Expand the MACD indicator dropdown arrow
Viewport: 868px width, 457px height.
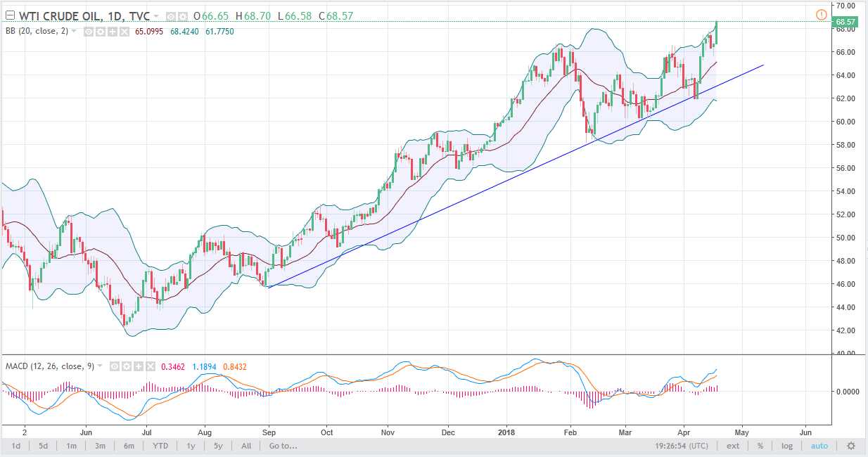pyautogui.click(x=102, y=365)
